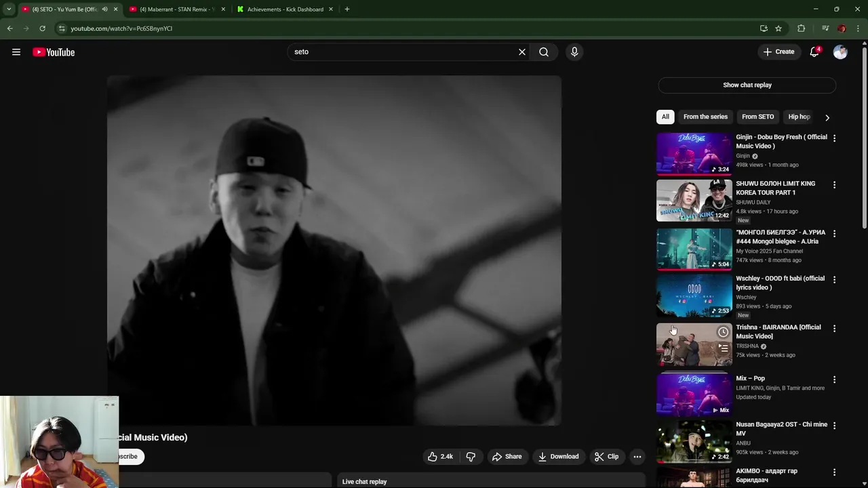Open Trishna - BAIRANDAA video title

click(778, 331)
